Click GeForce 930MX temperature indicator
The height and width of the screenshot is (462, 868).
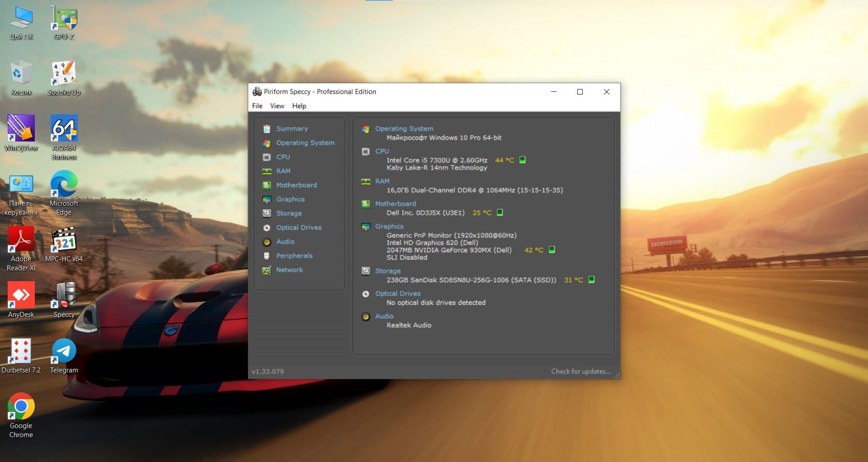pos(552,249)
